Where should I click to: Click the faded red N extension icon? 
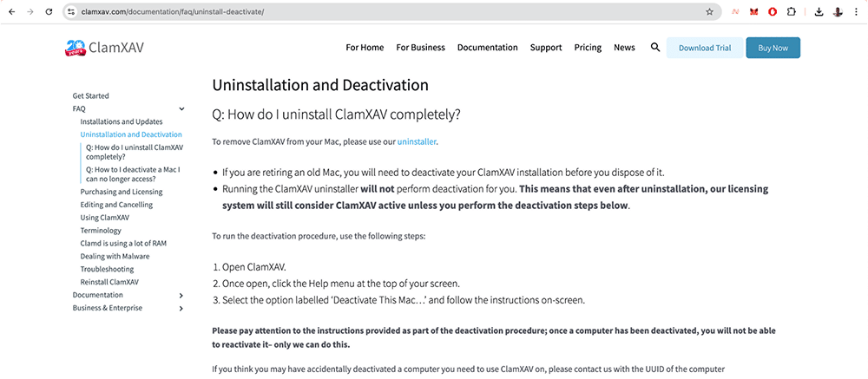pos(736,11)
